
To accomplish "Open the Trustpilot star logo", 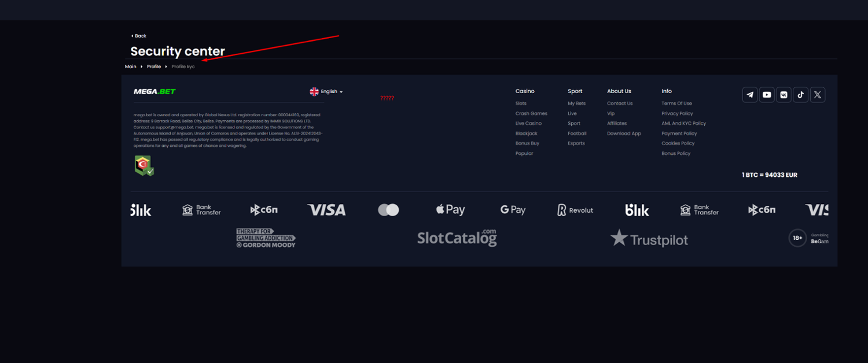I will [649, 238].
